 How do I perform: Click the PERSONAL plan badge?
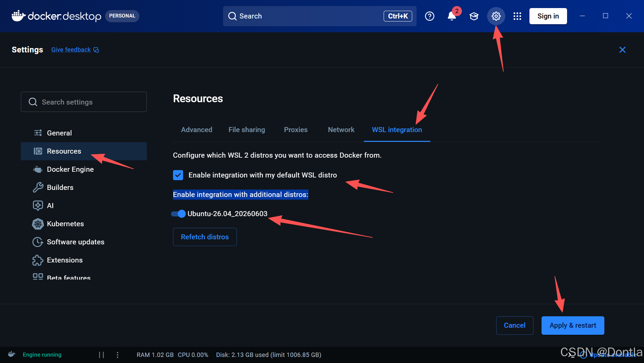coord(122,16)
